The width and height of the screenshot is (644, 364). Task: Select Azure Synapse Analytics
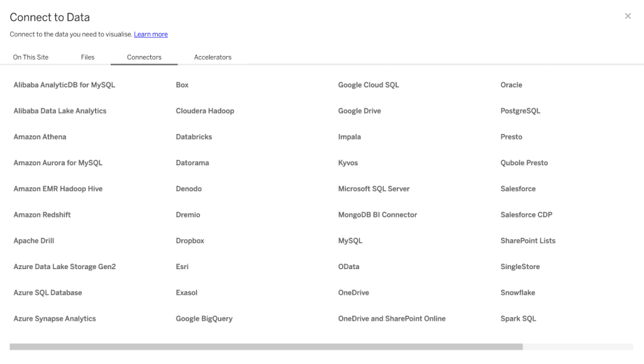coord(55,319)
